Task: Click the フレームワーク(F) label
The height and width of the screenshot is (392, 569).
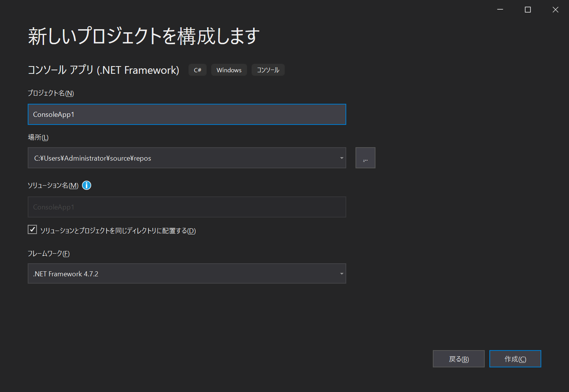Action: [48, 253]
